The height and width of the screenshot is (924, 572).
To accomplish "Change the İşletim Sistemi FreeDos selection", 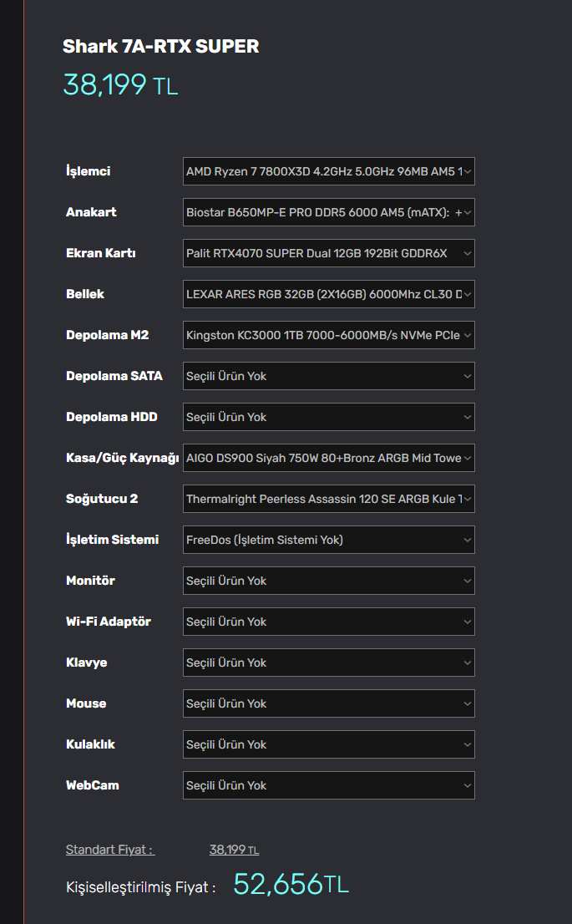I will point(328,541).
